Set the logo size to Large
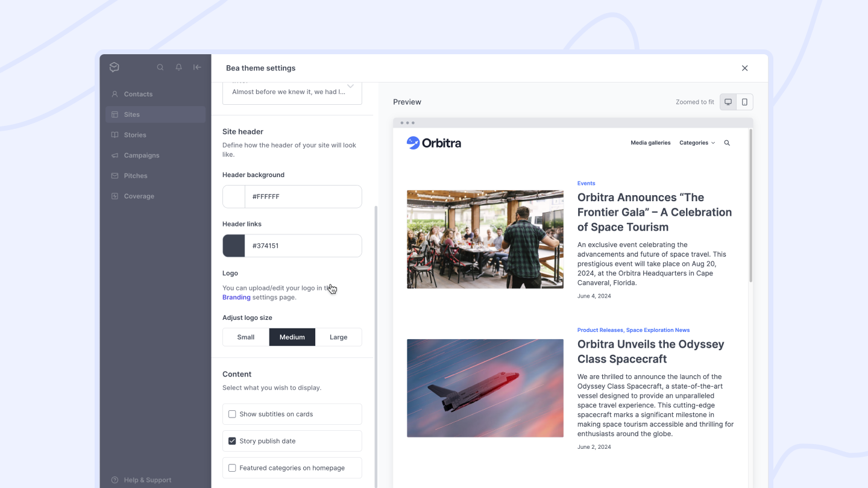 coord(338,337)
